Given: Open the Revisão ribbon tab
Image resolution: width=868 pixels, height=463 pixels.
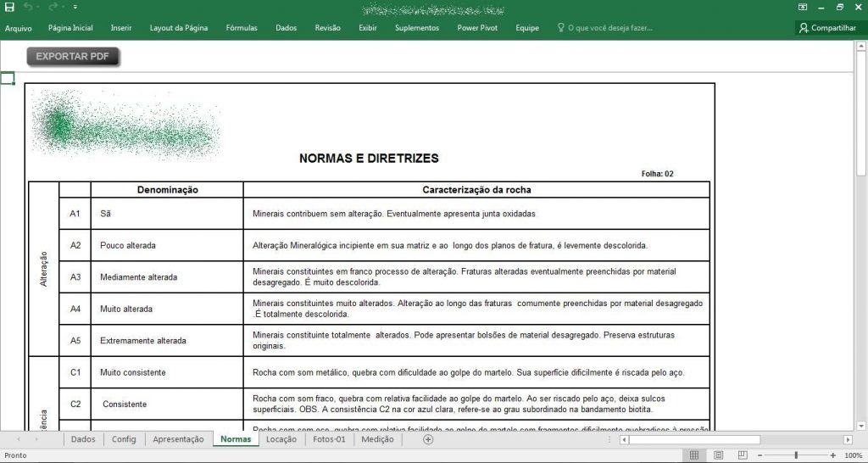Looking at the screenshot, I should [x=328, y=28].
